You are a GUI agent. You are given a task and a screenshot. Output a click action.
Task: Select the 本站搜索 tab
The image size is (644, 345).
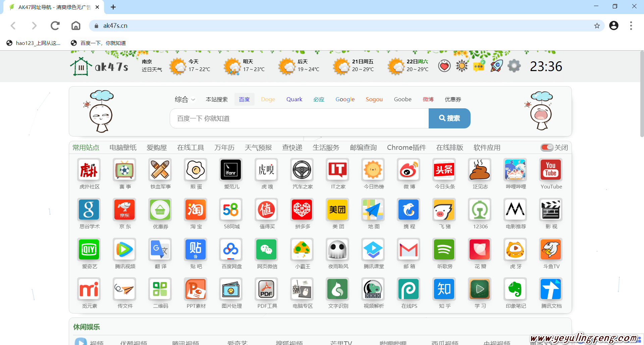(217, 99)
